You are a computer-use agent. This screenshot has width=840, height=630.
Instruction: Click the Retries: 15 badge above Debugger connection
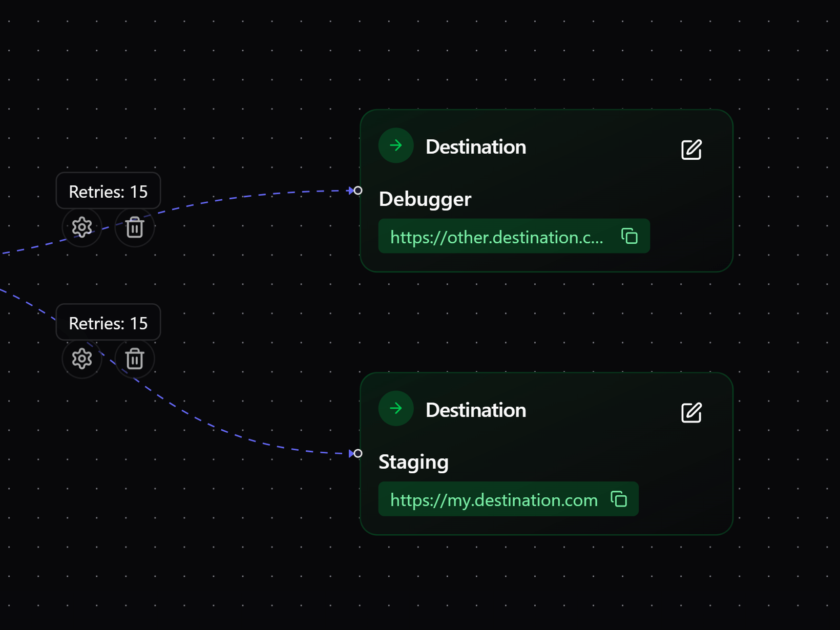108,191
